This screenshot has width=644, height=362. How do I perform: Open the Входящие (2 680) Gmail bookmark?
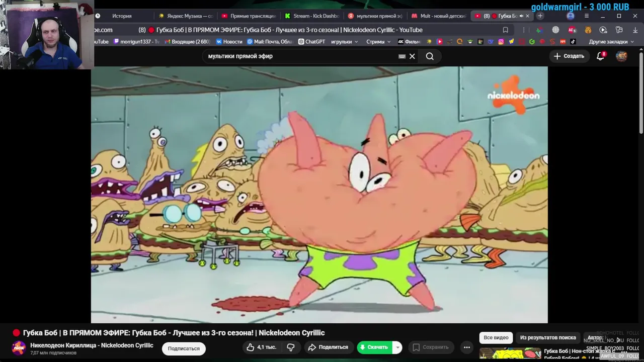pyautogui.click(x=186, y=42)
